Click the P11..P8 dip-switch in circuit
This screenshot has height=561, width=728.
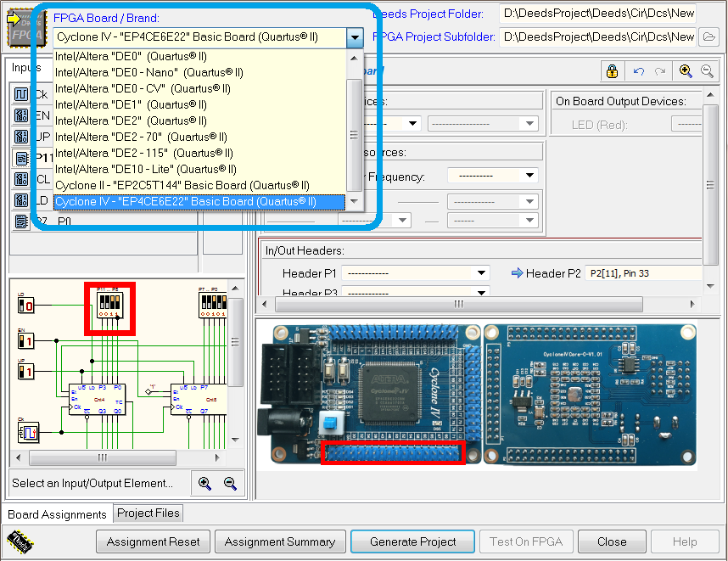tap(109, 305)
